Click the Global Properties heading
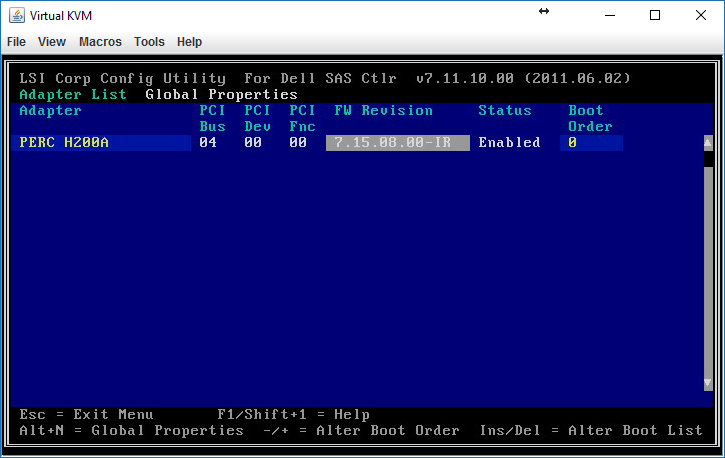Screen dimensions: 725x458 (x=221, y=94)
